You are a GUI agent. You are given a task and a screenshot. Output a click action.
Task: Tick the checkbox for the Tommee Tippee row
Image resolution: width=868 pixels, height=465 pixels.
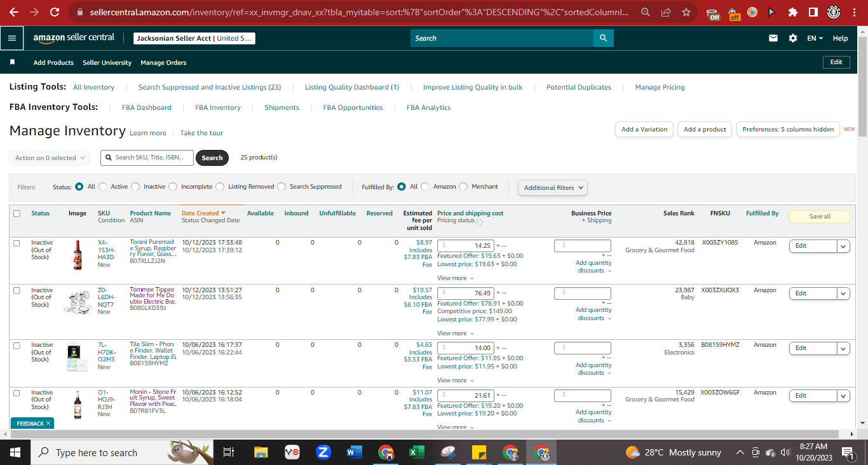coord(17,290)
